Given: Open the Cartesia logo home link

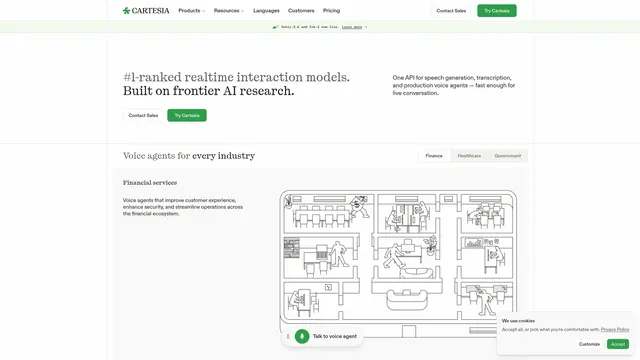Looking at the screenshot, I should (x=146, y=11).
